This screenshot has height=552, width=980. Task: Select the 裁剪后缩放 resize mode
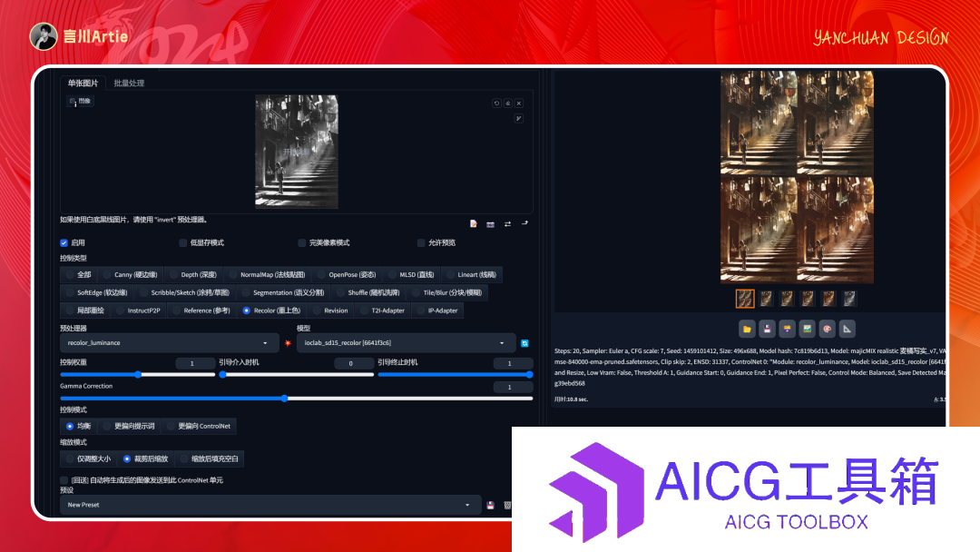click(x=145, y=458)
